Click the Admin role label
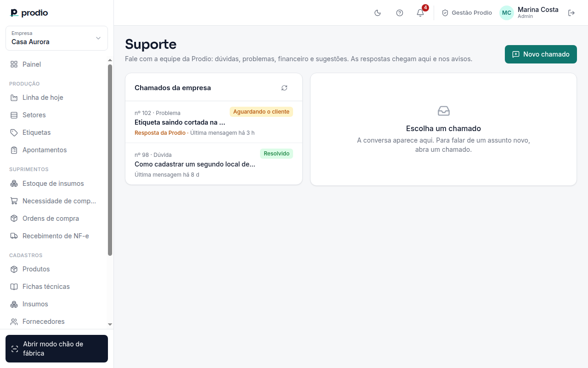The image size is (588, 368). tap(526, 17)
